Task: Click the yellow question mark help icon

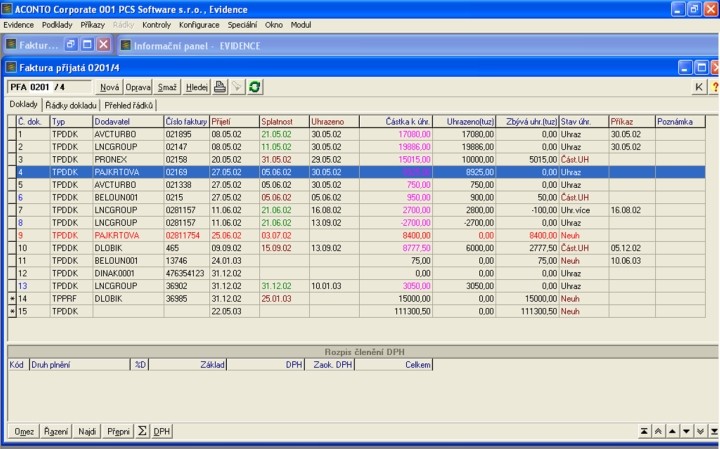Action: tap(714, 88)
